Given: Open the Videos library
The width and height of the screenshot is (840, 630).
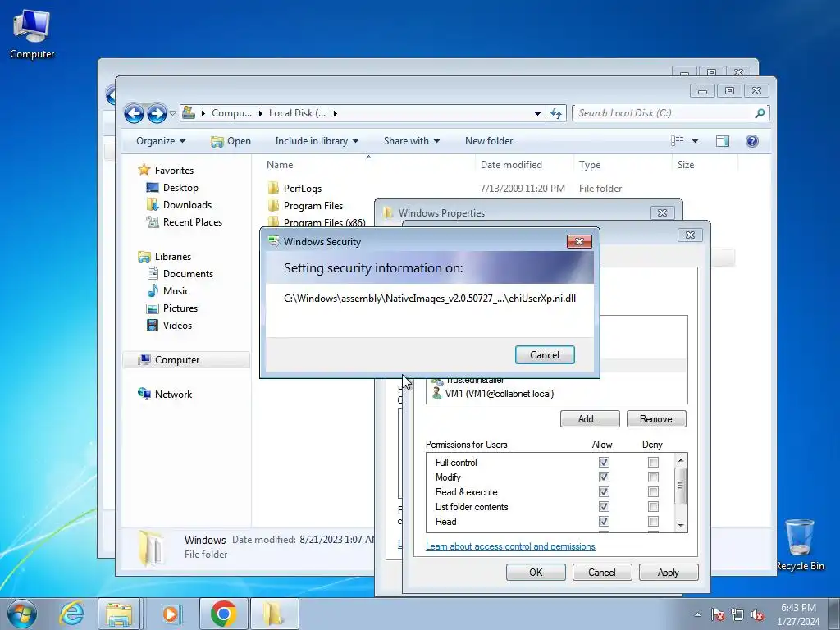Looking at the screenshot, I should point(177,325).
